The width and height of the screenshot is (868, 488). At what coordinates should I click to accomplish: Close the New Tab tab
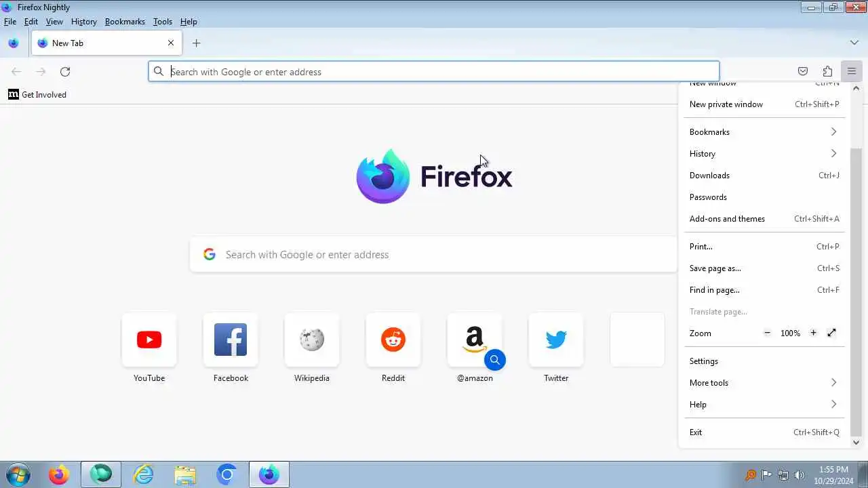[x=171, y=43]
